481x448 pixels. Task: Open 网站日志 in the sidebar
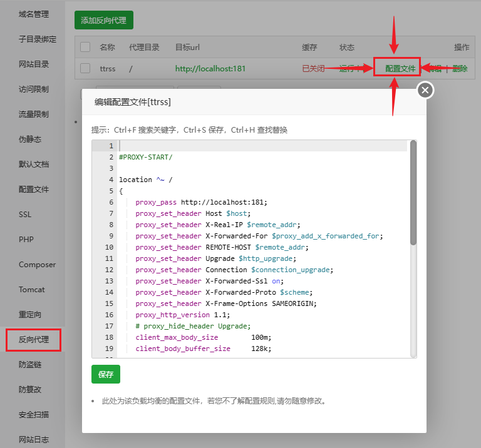[x=34, y=439]
